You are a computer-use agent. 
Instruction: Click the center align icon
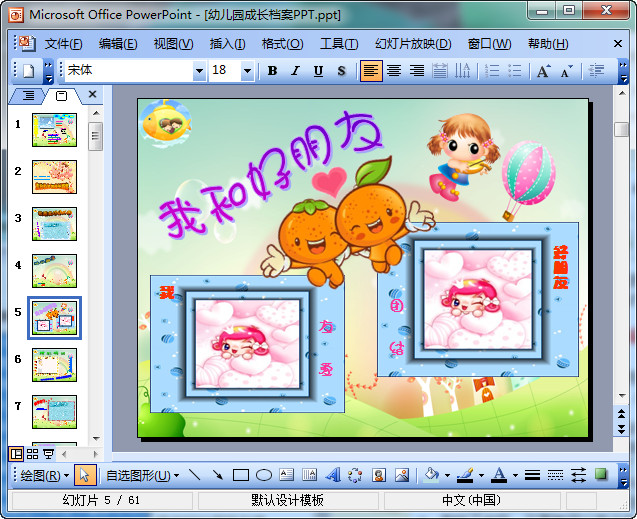coord(394,71)
